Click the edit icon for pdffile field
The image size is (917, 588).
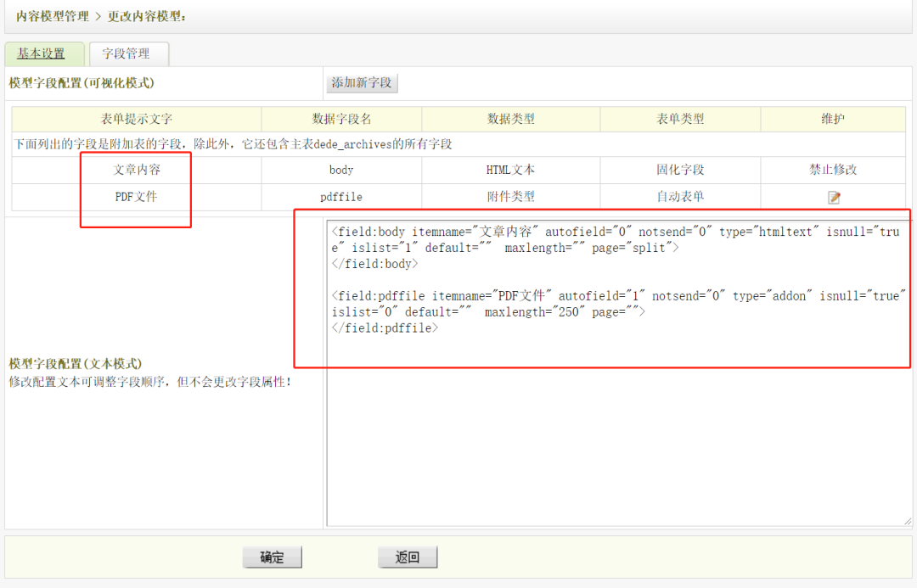click(834, 198)
